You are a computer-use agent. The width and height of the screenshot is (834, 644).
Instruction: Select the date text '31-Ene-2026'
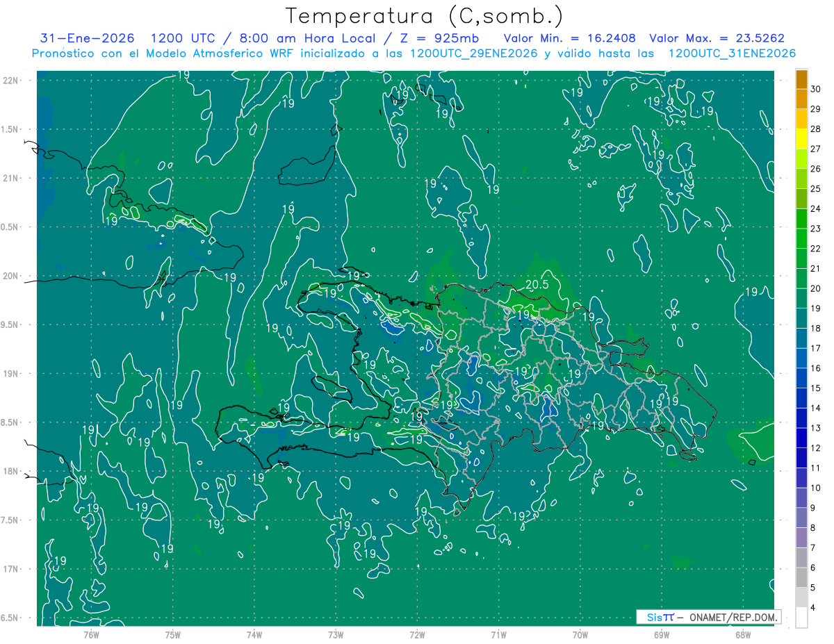[x=88, y=38]
